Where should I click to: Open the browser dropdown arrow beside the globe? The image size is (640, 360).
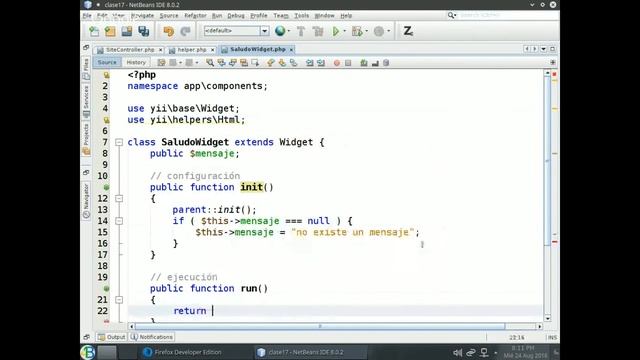289,31
